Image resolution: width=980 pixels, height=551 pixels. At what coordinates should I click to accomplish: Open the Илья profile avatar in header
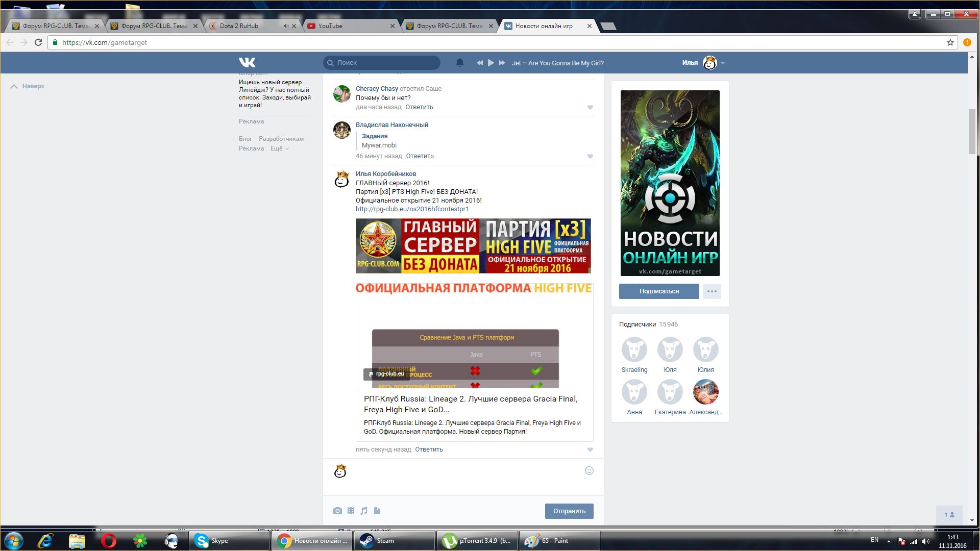(x=710, y=63)
